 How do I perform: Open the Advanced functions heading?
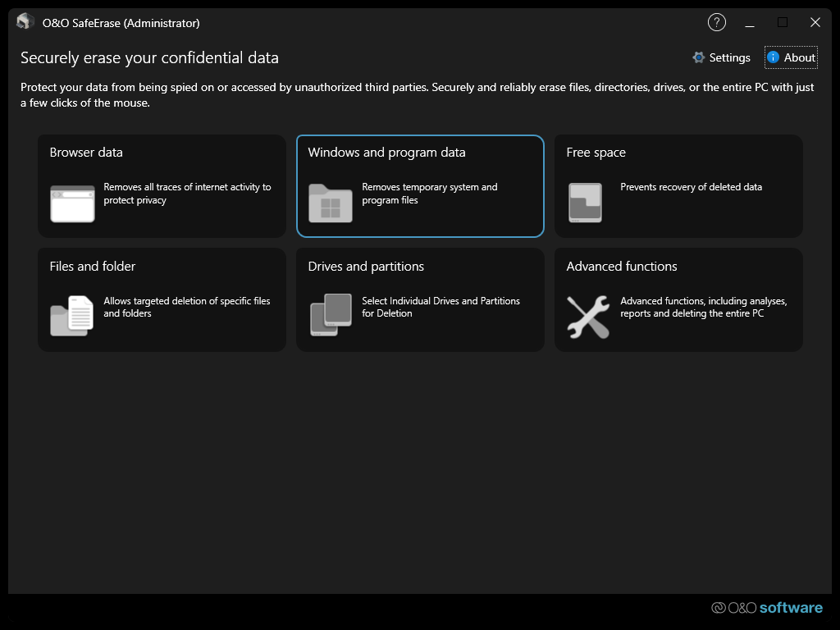coord(622,267)
